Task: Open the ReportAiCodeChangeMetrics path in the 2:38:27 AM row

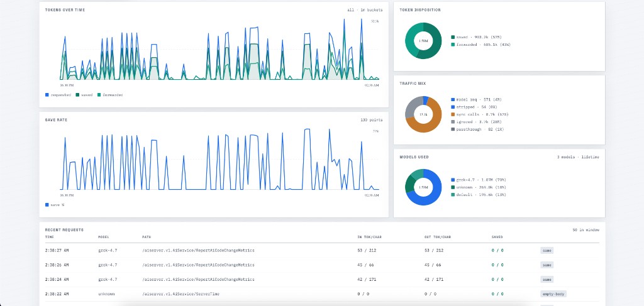Action: coord(198,250)
